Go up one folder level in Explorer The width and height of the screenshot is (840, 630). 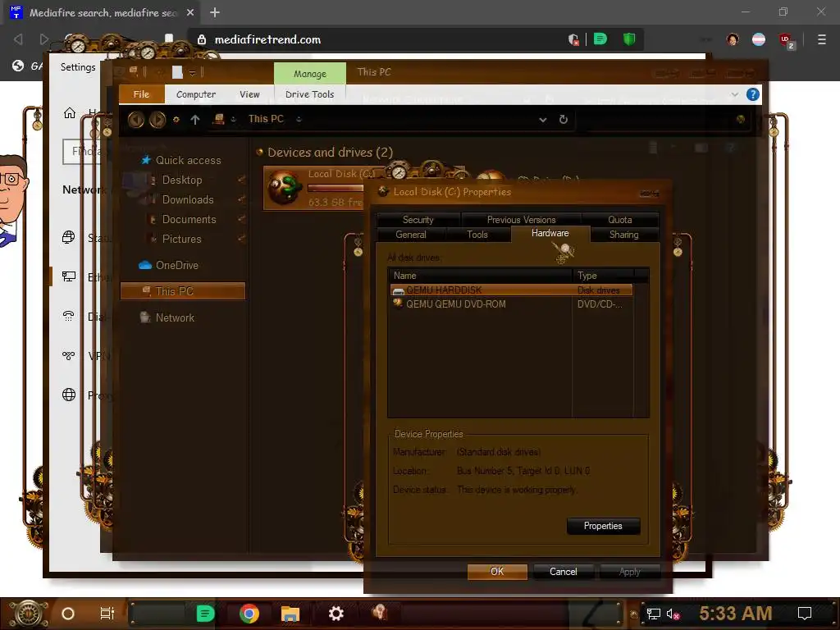click(x=195, y=120)
